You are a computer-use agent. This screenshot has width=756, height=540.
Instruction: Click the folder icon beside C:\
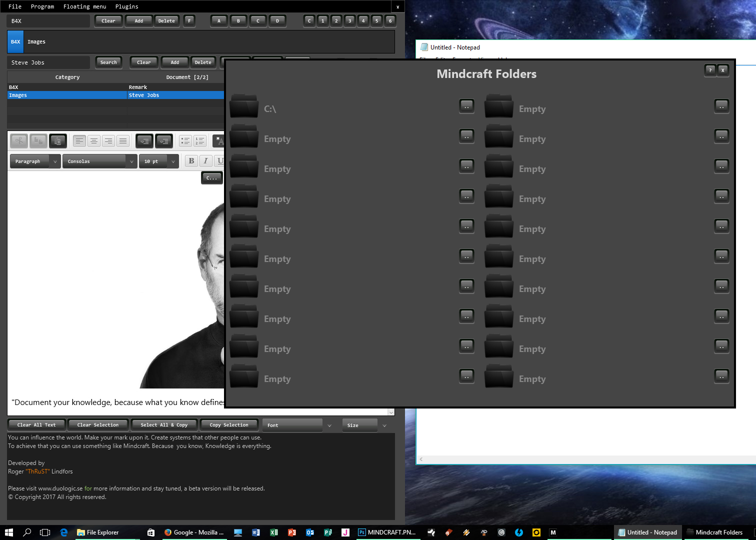(x=244, y=106)
